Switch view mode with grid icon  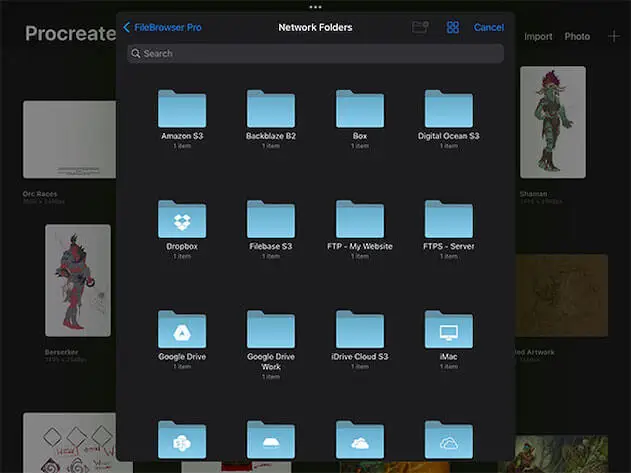click(x=453, y=27)
